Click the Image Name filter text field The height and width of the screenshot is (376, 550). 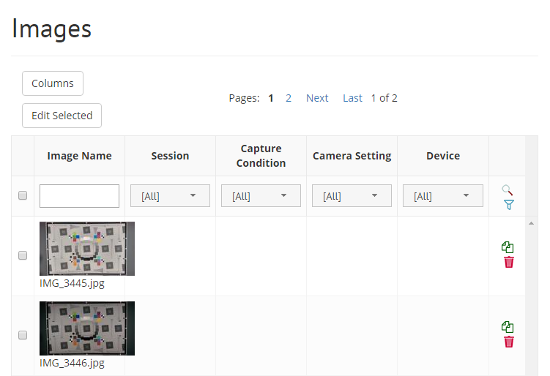[79, 196]
